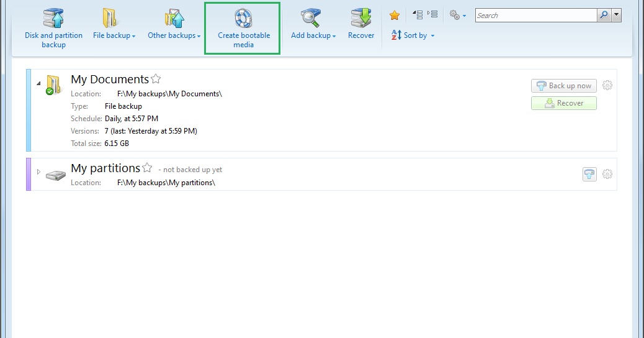Screen dimensions: 644x338
Task: Click location path F:\My backups\My Documents\
Action: 169,94
